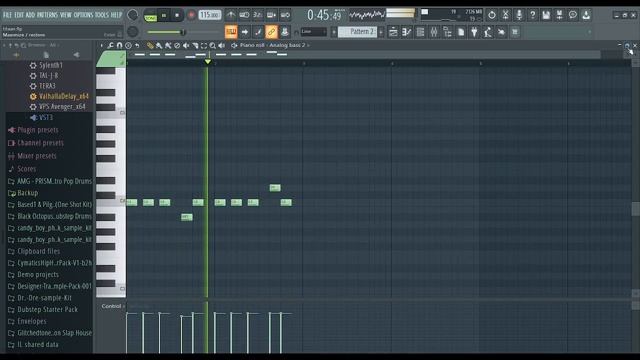Viewport: 640px width, 360px height.
Task: Open the Browser view icon
Action: coord(447,31)
